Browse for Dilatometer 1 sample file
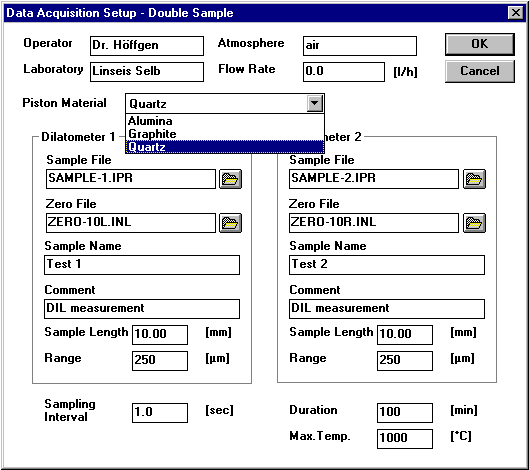Screen dimensions: 529x470 230,179
